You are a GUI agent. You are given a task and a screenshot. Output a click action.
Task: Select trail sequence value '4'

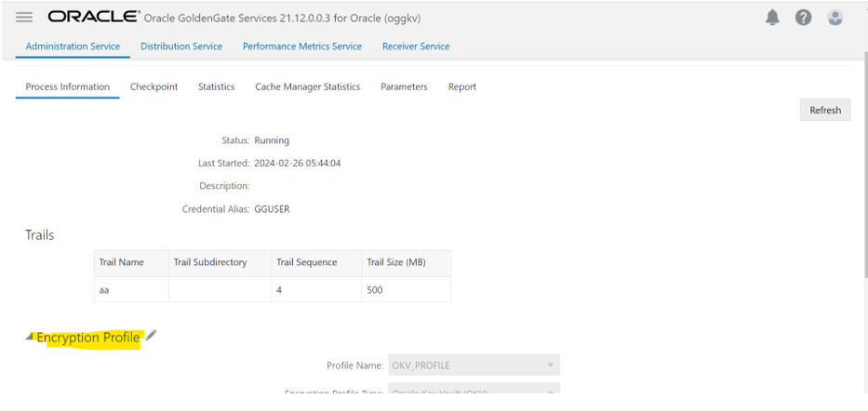[316, 289]
